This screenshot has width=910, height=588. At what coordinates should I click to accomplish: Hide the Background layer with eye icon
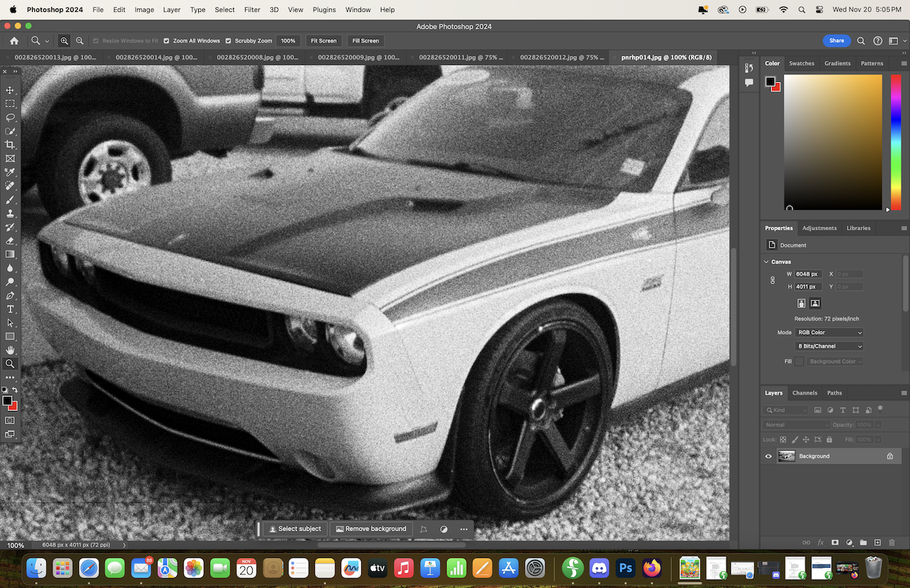click(769, 456)
